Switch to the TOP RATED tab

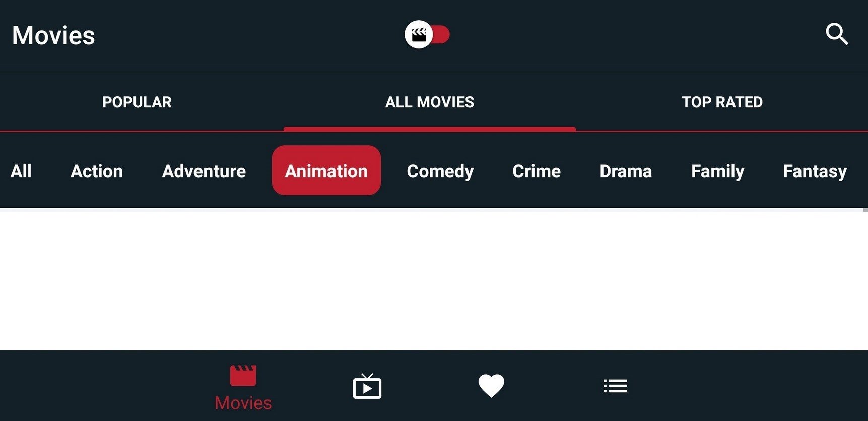tap(722, 102)
